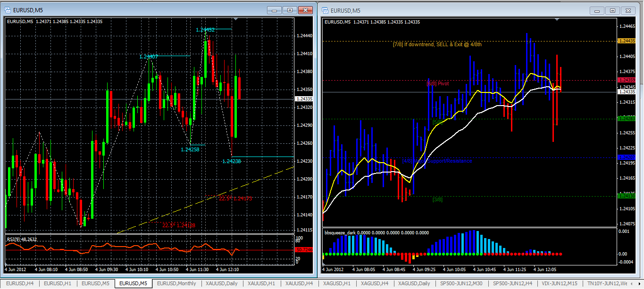Click the red 50.7249 RSI level tag
The height and width of the screenshot is (289, 644).
pos(304,249)
